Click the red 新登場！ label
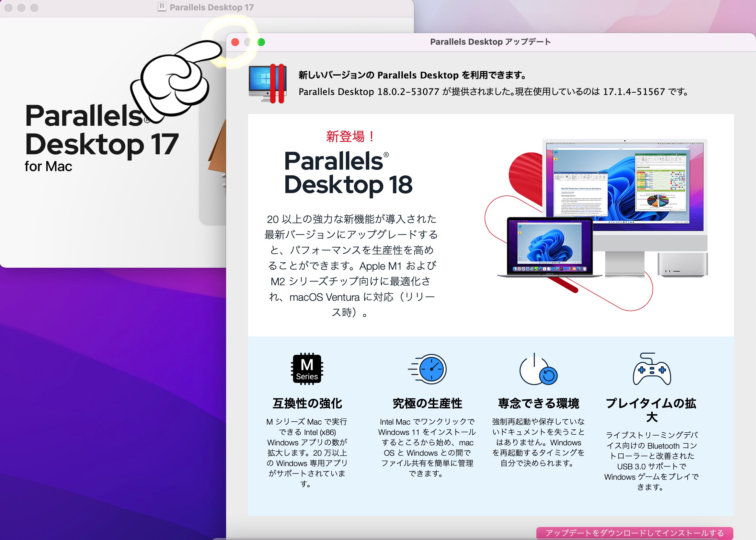The height and width of the screenshot is (540, 756). (x=350, y=136)
